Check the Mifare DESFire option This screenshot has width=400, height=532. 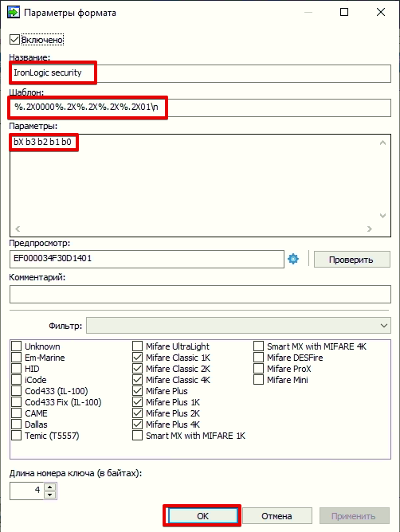258,358
